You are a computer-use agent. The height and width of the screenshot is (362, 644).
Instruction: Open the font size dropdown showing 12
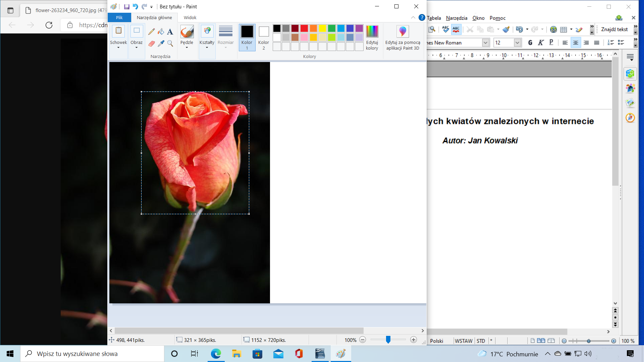(517, 43)
